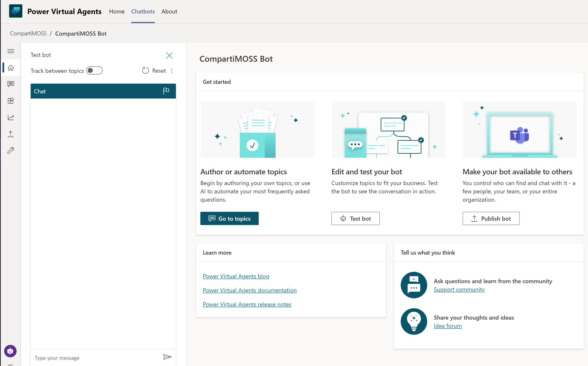Enable Track between topics
The image size is (588, 366).
pos(94,70)
